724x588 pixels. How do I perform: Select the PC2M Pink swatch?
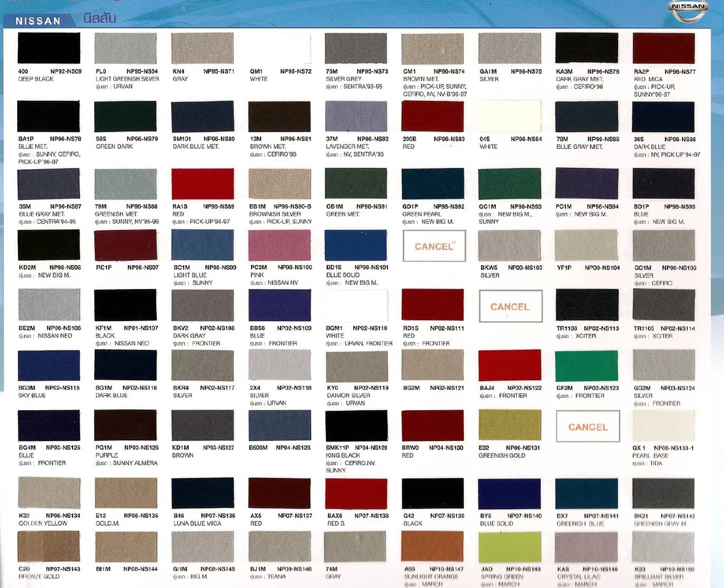click(x=280, y=245)
